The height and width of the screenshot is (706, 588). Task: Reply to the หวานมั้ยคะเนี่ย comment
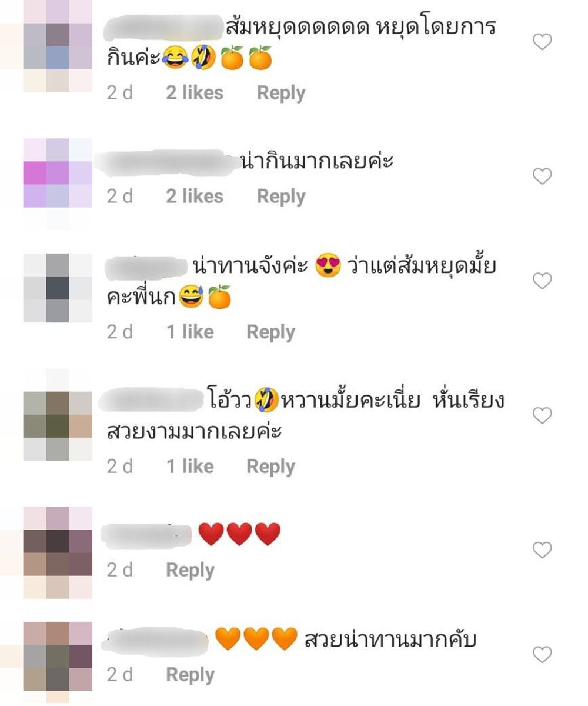coord(270,467)
